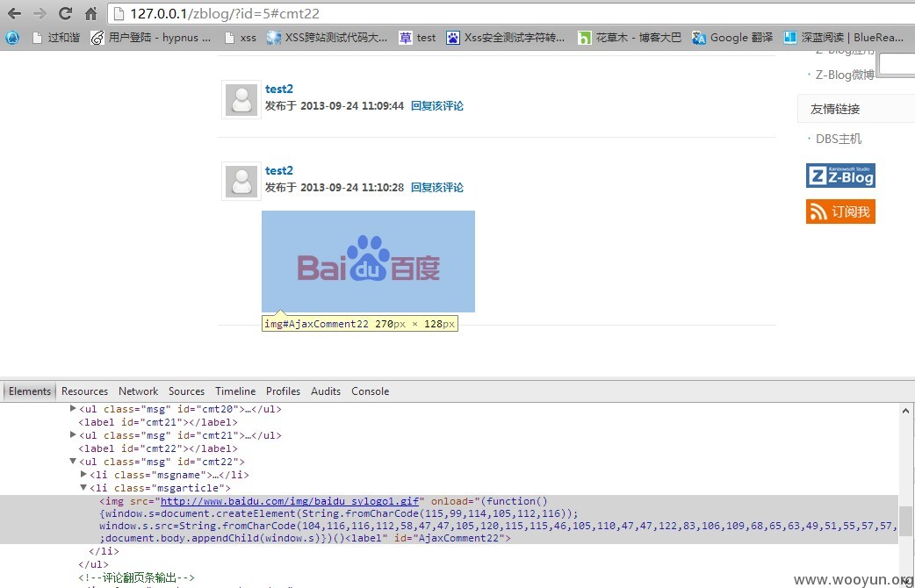Focus the address bar showing 127.0.0.1/zblog
The height and width of the screenshot is (588, 915).
pos(510,13)
